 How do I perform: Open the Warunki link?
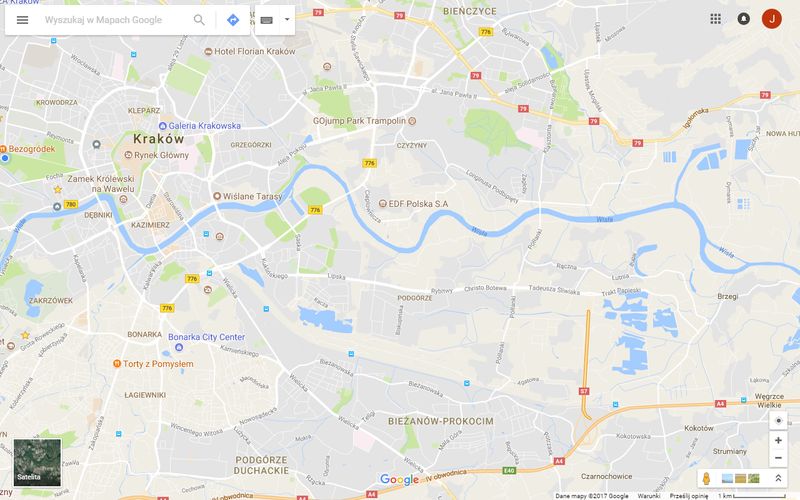coord(648,496)
